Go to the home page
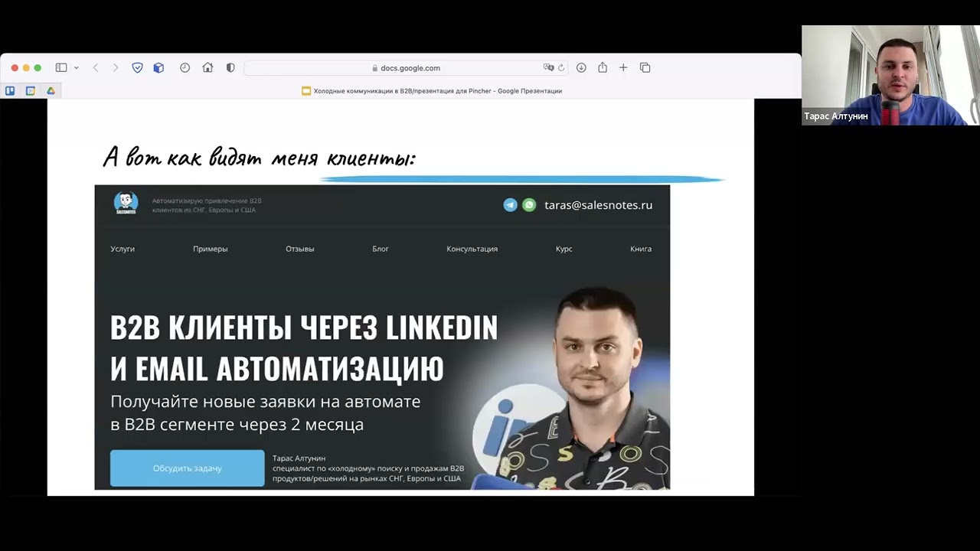 coord(207,68)
